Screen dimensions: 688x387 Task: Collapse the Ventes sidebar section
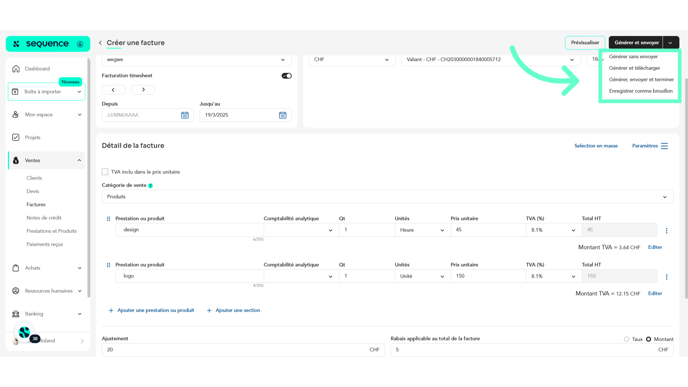point(79,161)
